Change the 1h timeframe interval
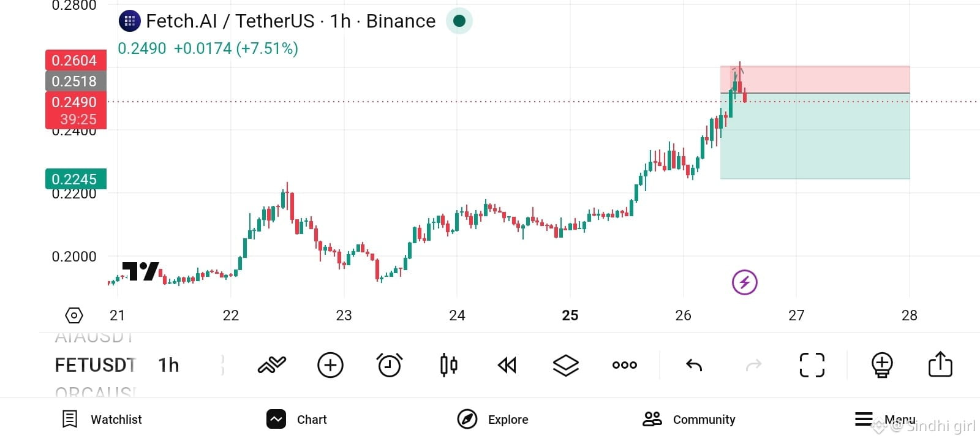This screenshot has height=441, width=980. [x=168, y=365]
